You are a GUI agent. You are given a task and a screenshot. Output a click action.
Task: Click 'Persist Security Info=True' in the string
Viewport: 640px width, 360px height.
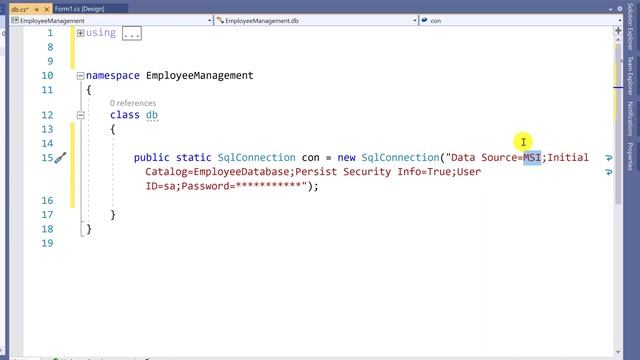point(373,172)
